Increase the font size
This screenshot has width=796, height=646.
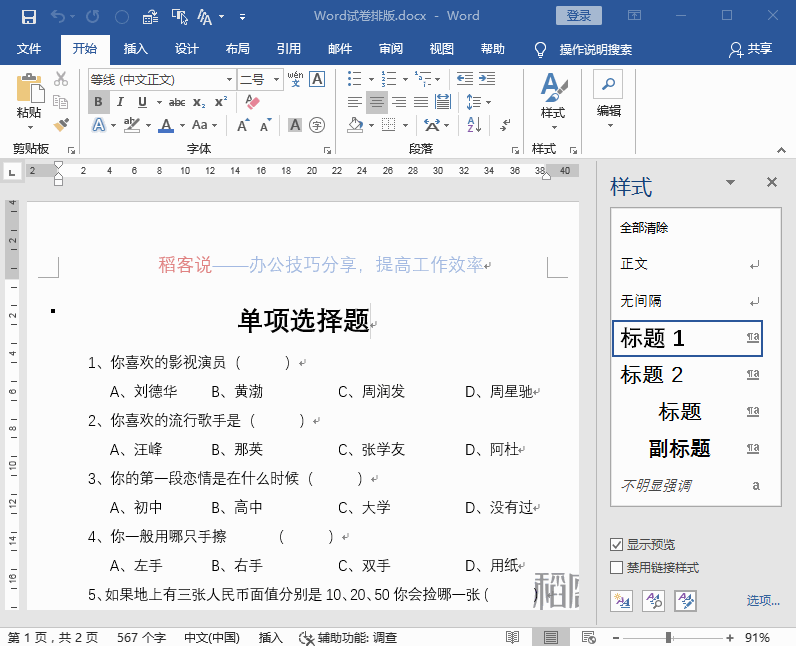coord(243,125)
